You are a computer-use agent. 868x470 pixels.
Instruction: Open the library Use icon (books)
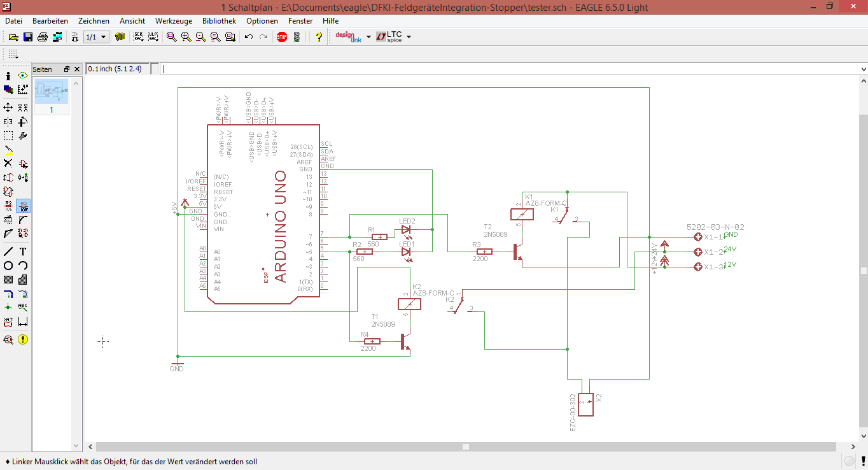(x=120, y=37)
